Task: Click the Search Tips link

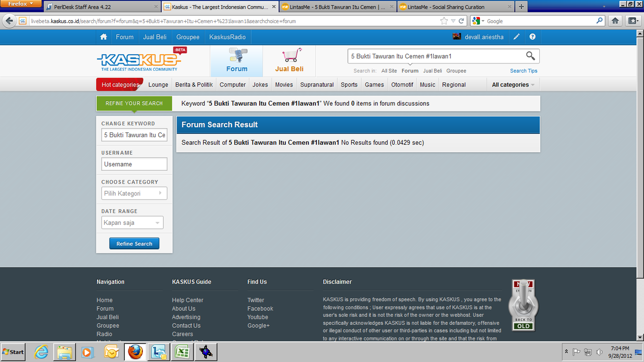Action: coord(524,71)
